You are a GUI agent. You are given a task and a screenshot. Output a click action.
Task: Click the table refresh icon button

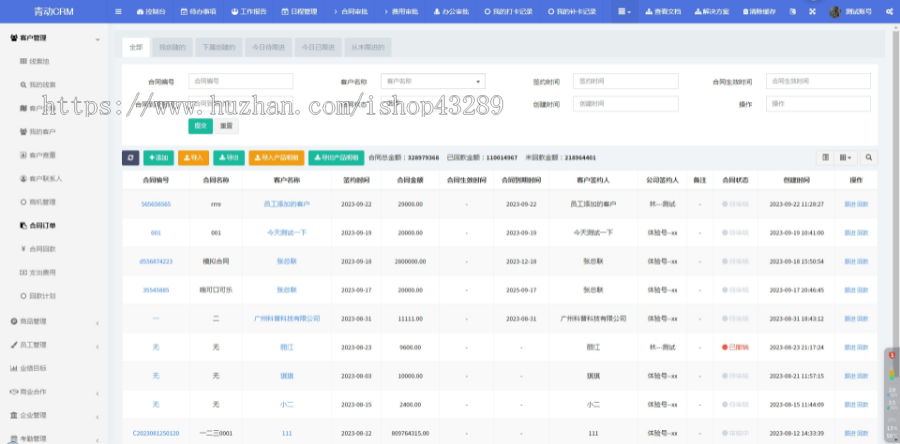(x=130, y=157)
